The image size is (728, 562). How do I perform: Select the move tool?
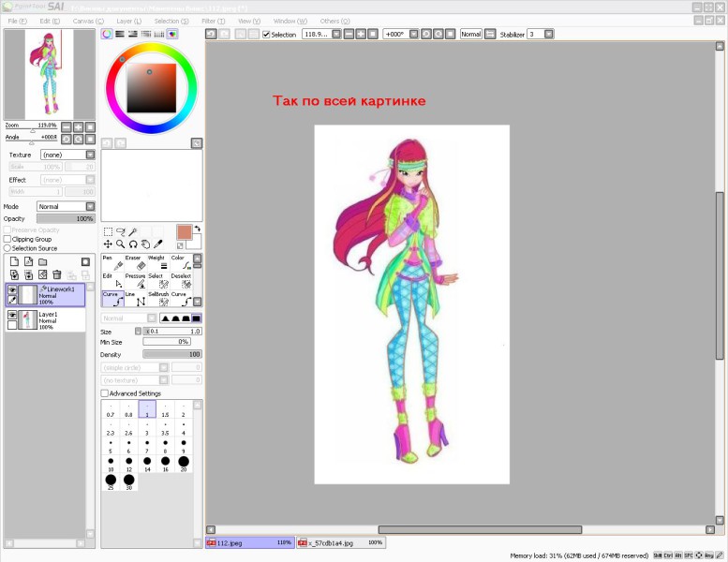click(x=108, y=244)
